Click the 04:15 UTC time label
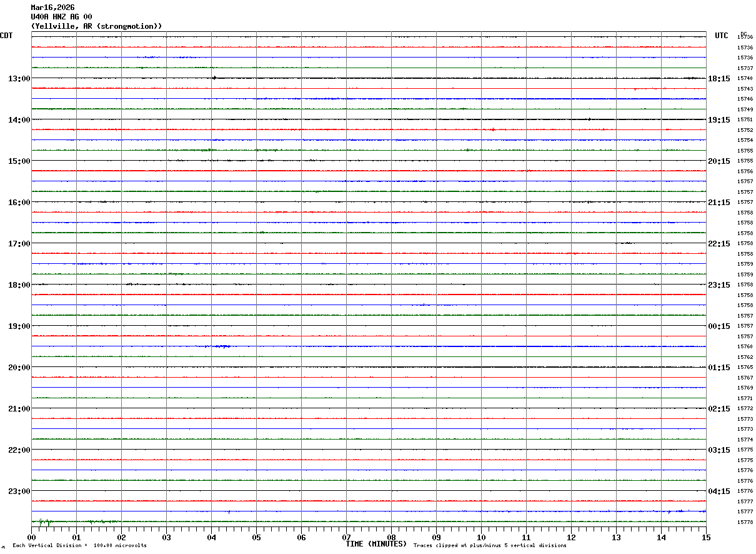 click(719, 491)
